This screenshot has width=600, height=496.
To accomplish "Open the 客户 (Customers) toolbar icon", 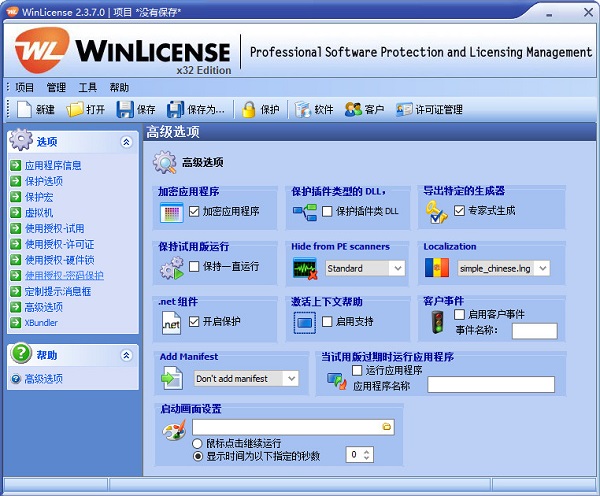I will pos(353,109).
